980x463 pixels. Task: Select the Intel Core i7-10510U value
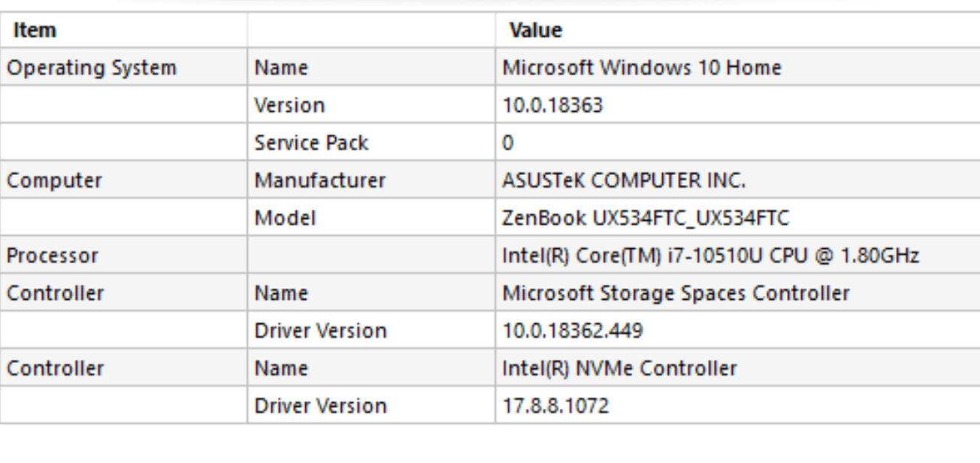coord(710,256)
